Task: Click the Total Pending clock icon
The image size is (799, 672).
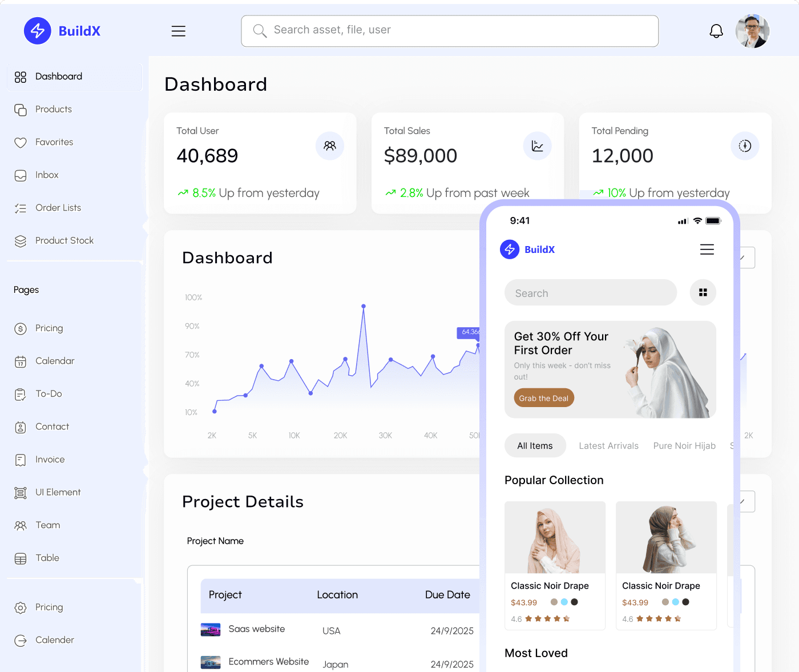Action: [745, 146]
